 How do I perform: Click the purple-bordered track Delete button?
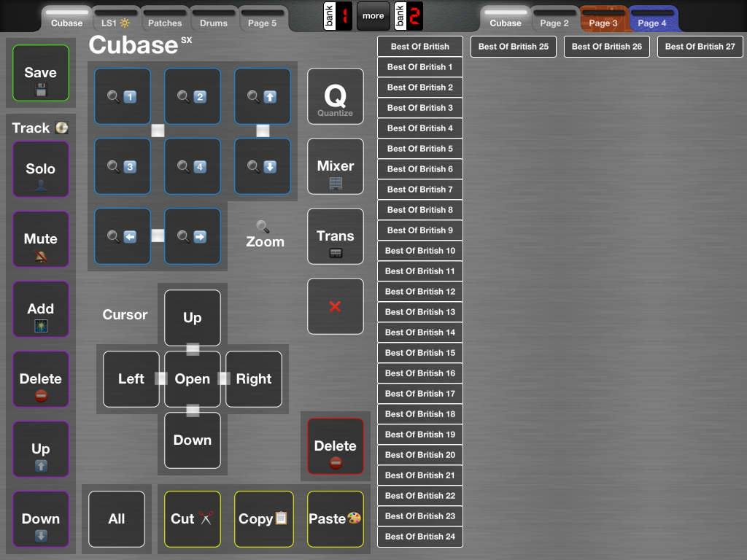point(41,379)
